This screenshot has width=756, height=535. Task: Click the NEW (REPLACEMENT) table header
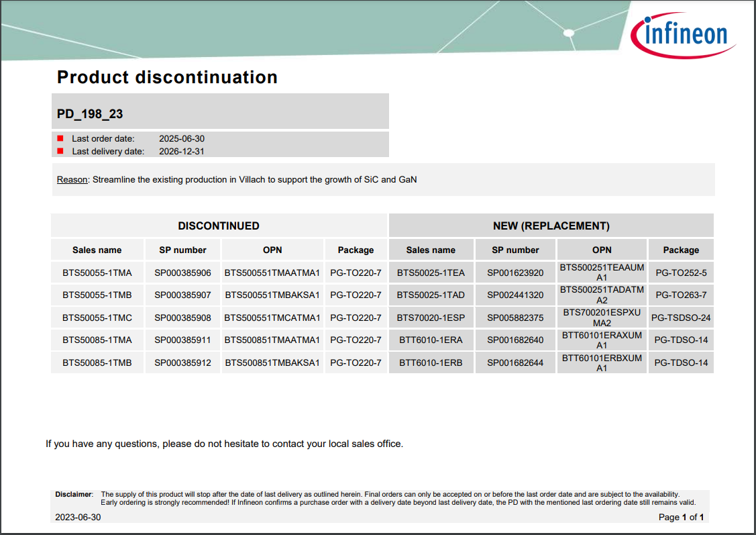click(551, 226)
